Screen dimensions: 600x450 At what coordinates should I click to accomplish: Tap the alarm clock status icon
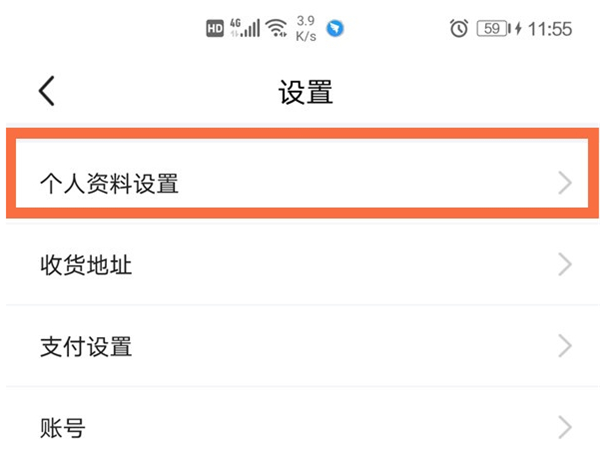(459, 29)
